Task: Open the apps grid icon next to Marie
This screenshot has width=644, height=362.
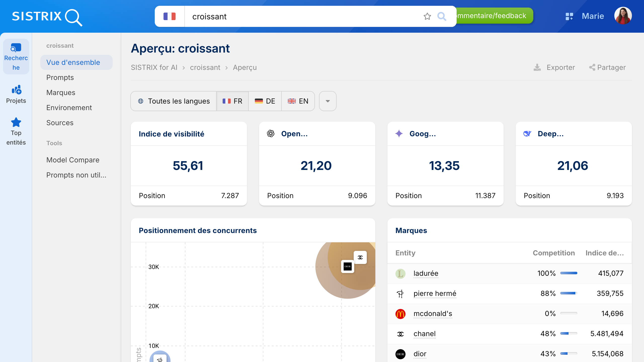Action: 569,16
